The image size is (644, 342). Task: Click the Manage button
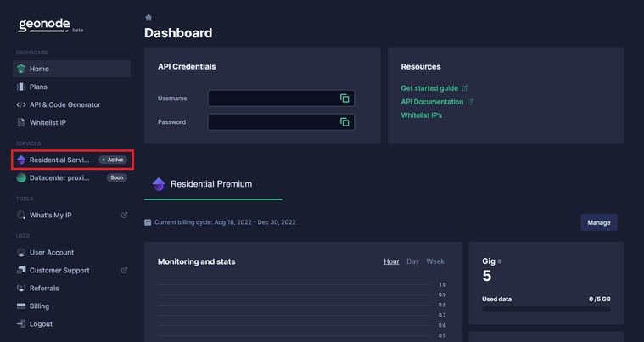599,222
